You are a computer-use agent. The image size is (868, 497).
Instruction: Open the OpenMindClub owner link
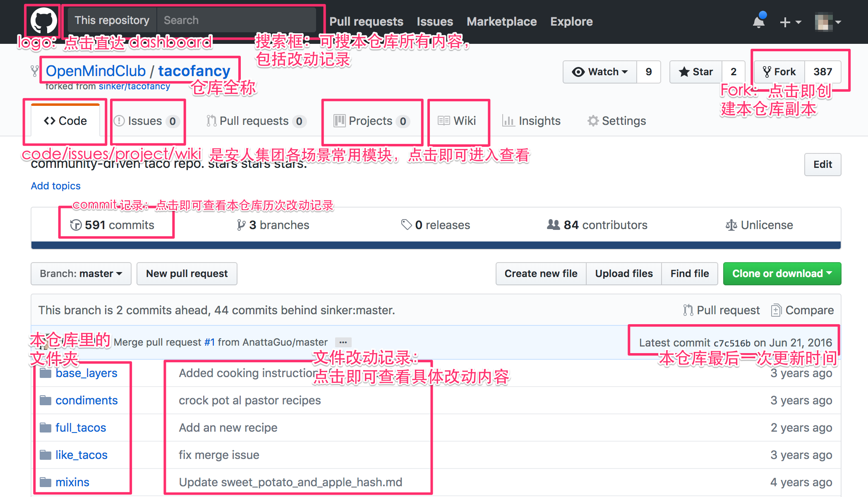[96, 71]
